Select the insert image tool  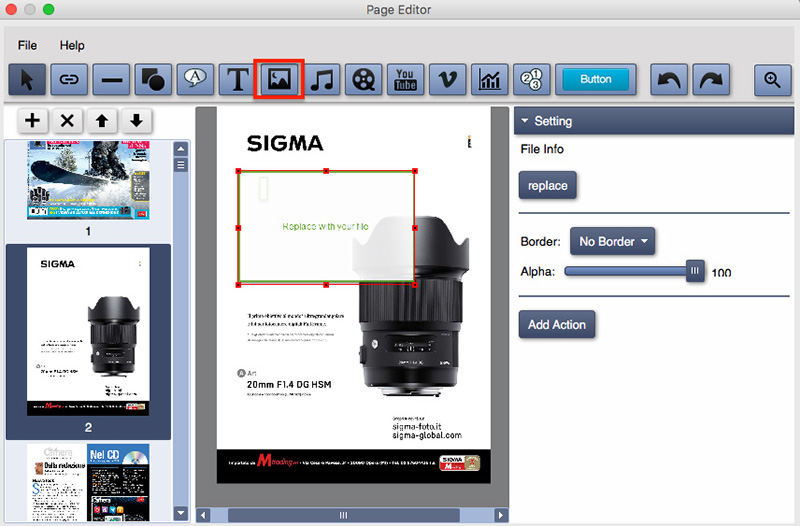click(x=279, y=79)
